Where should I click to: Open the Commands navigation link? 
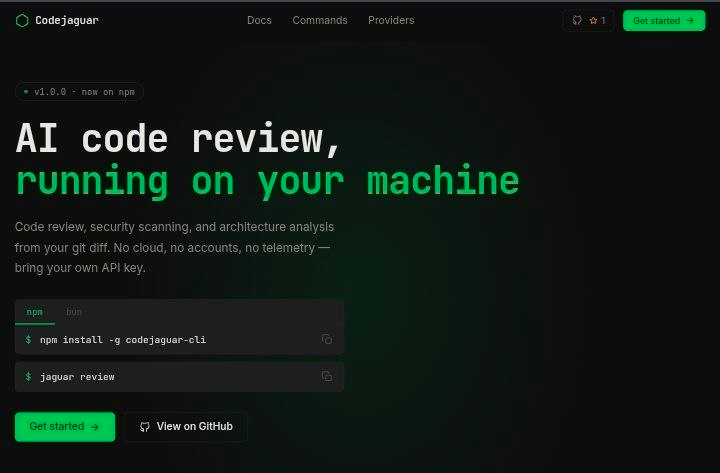320,20
